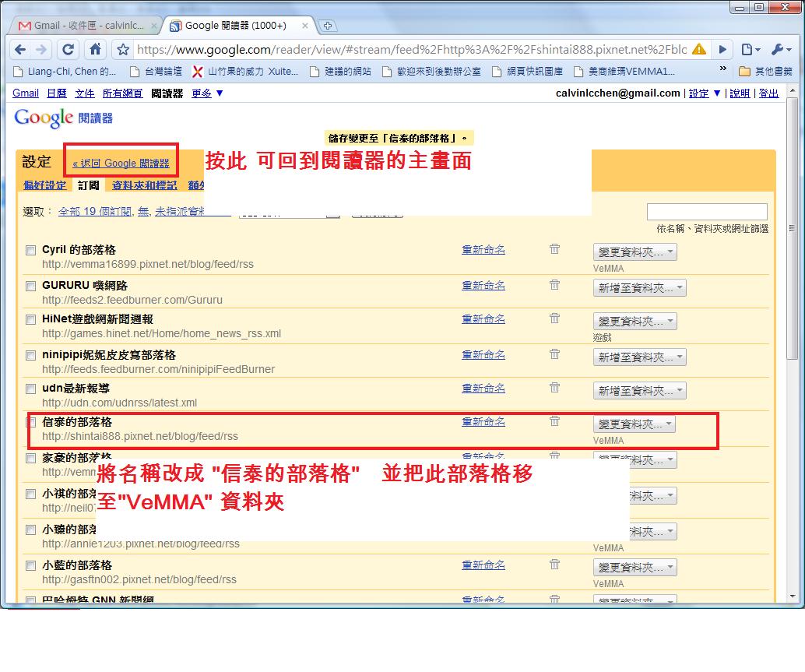Viewport: 805px width, 672px height.
Task: Click the 登出 sign out link
Action: coord(768,93)
